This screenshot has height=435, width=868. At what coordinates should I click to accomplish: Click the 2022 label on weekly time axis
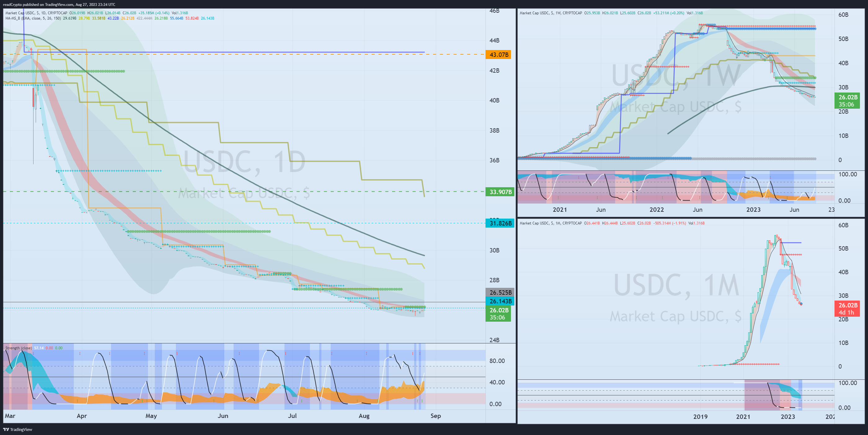[657, 210]
